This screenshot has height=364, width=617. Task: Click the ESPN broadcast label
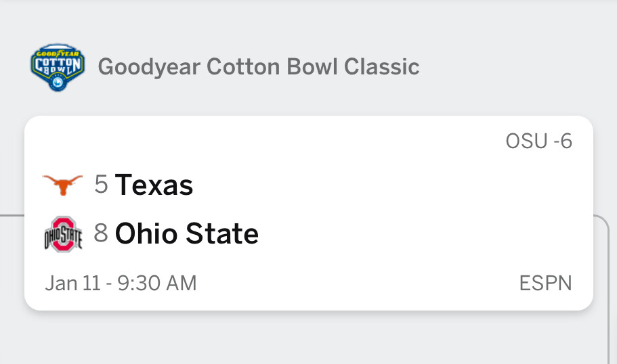pyautogui.click(x=545, y=283)
